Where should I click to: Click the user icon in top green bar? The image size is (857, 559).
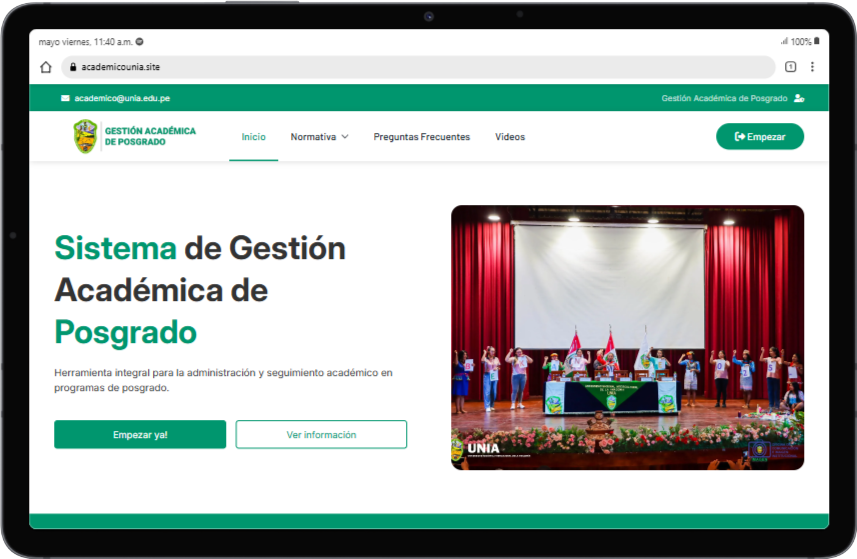[799, 98]
